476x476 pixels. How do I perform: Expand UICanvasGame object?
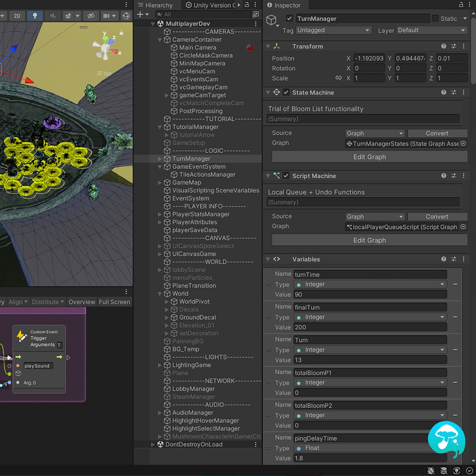click(x=160, y=254)
